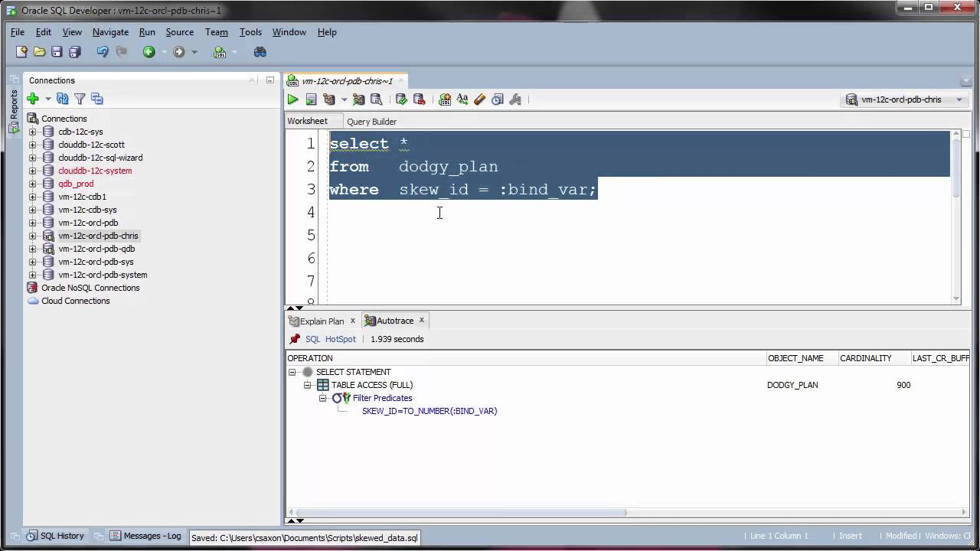Open forward navigation history dropdown
The width and height of the screenshot is (980, 551).
pos(194,52)
